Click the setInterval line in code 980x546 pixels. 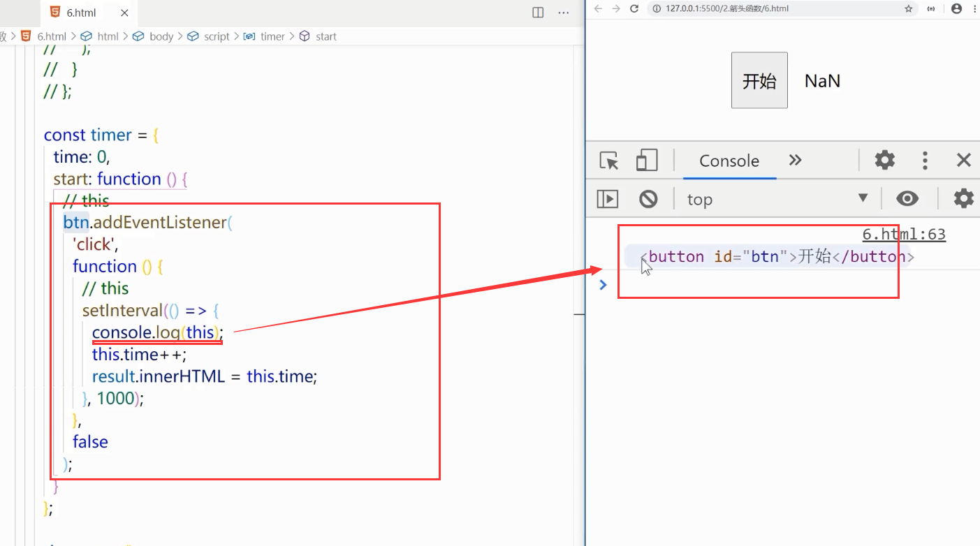[x=151, y=310]
